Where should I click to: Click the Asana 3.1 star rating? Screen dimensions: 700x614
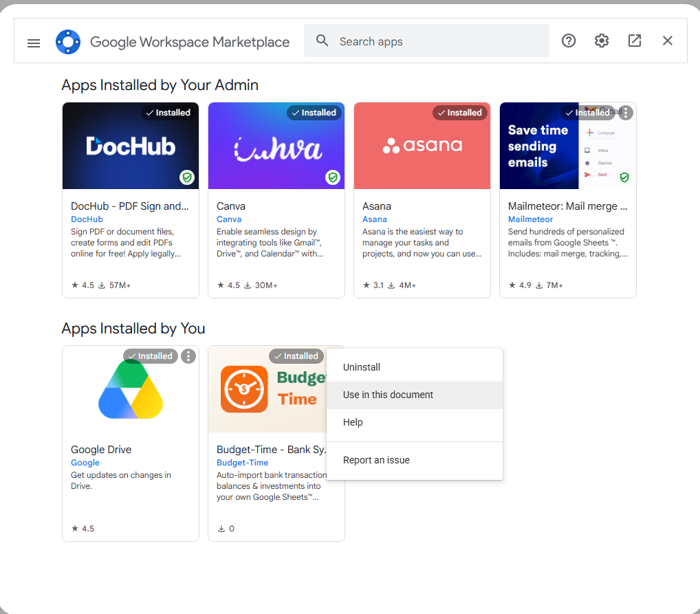click(373, 285)
